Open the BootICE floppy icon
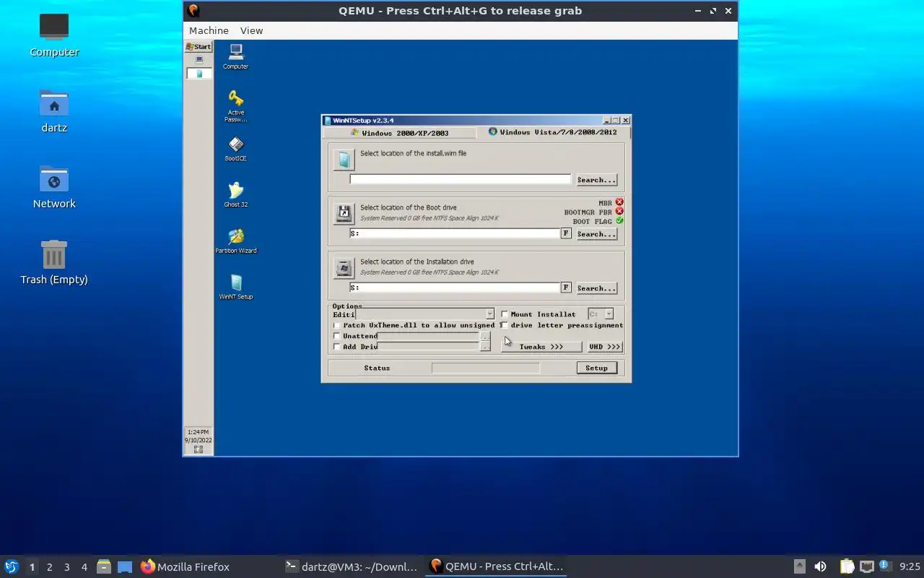 (235, 144)
